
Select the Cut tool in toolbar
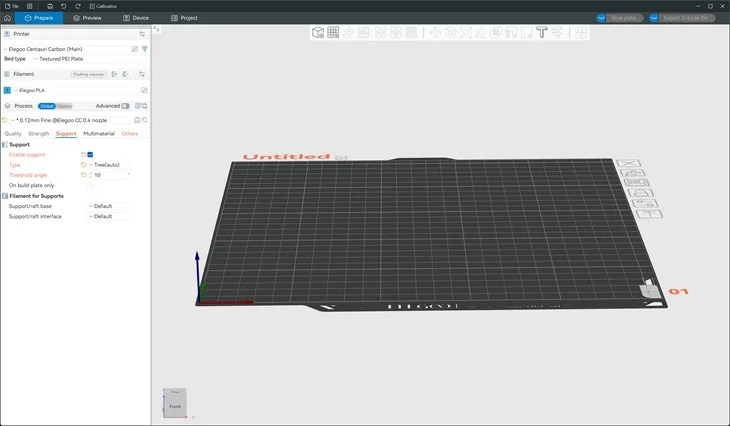pos(496,32)
